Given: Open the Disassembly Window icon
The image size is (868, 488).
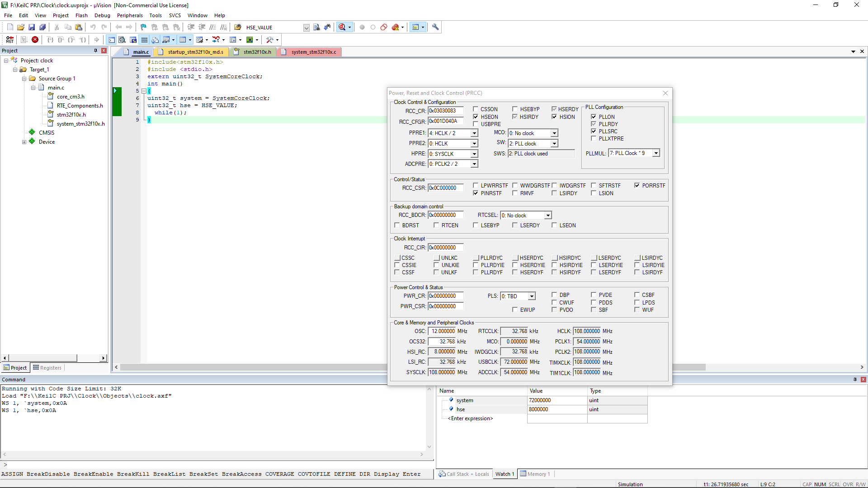Looking at the screenshot, I should (123, 40).
